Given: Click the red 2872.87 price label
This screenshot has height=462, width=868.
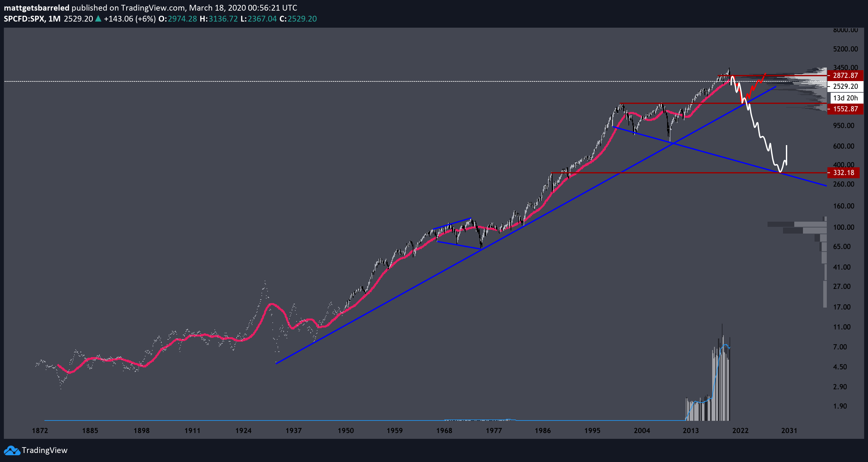Looking at the screenshot, I should [845, 75].
